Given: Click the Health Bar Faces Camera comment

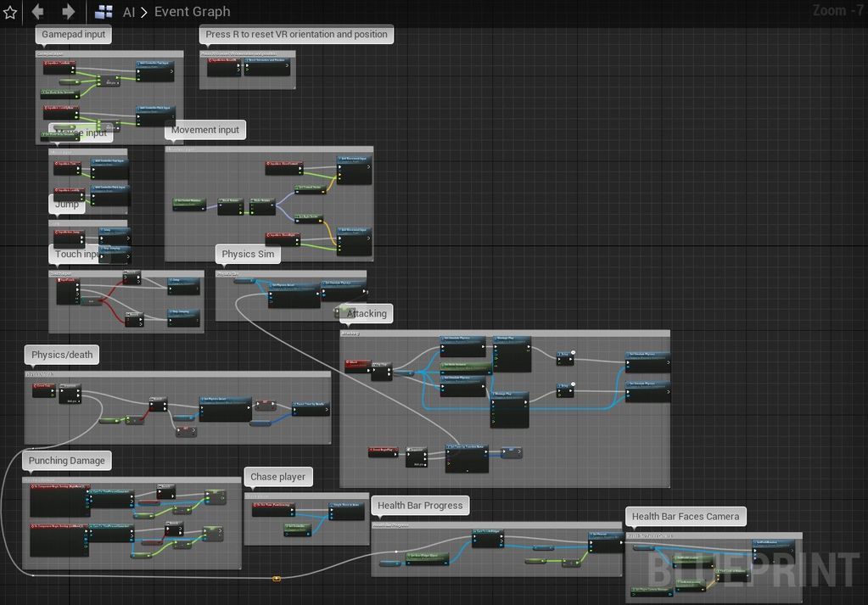Looking at the screenshot, I should pos(686,516).
